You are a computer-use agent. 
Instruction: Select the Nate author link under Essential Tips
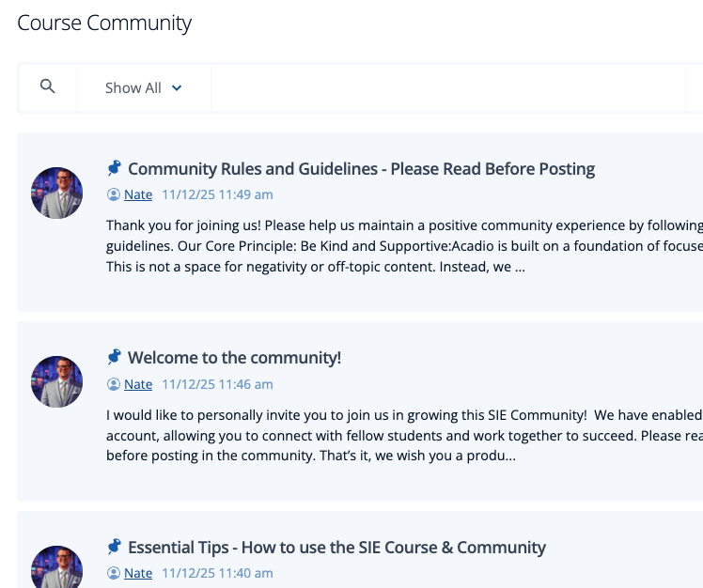pos(138,573)
